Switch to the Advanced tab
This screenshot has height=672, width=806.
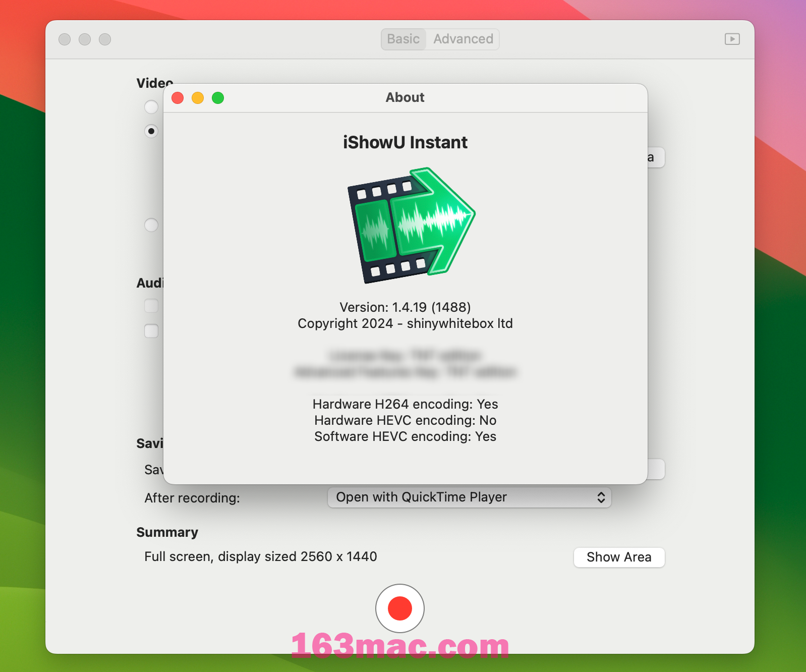pyautogui.click(x=463, y=39)
